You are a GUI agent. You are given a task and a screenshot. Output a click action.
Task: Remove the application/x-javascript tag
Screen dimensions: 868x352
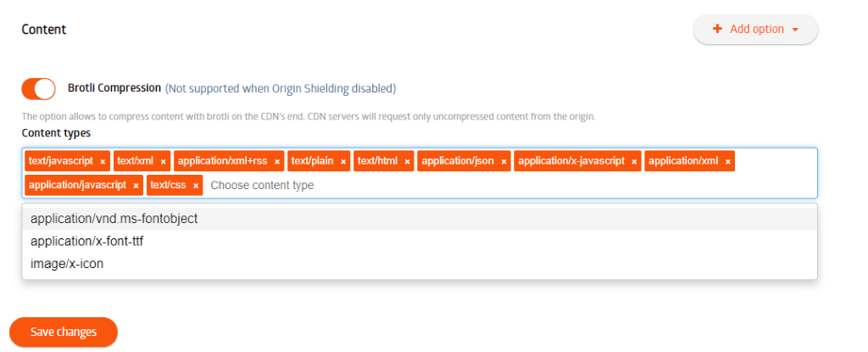coord(634,161)
